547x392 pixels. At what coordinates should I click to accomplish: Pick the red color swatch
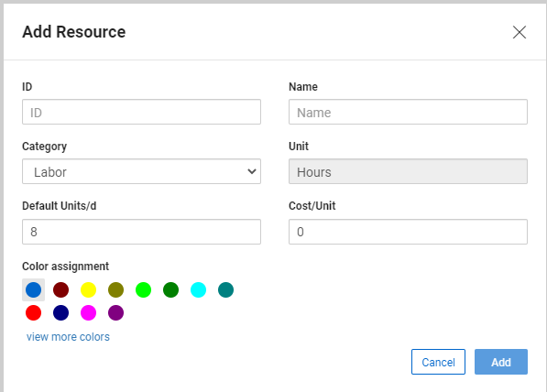pyautogui.click(x=34, y=312)
